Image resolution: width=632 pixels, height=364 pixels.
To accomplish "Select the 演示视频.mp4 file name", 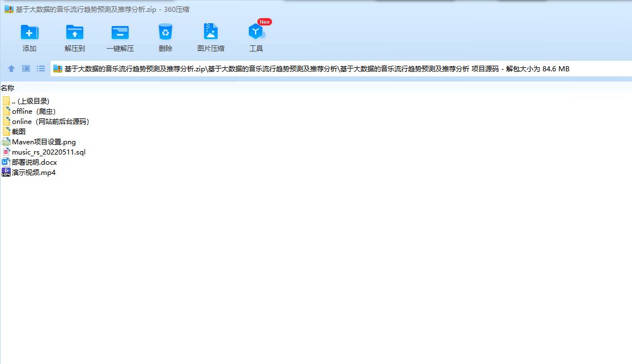I will pyautogui.click(x=34, y=172).
